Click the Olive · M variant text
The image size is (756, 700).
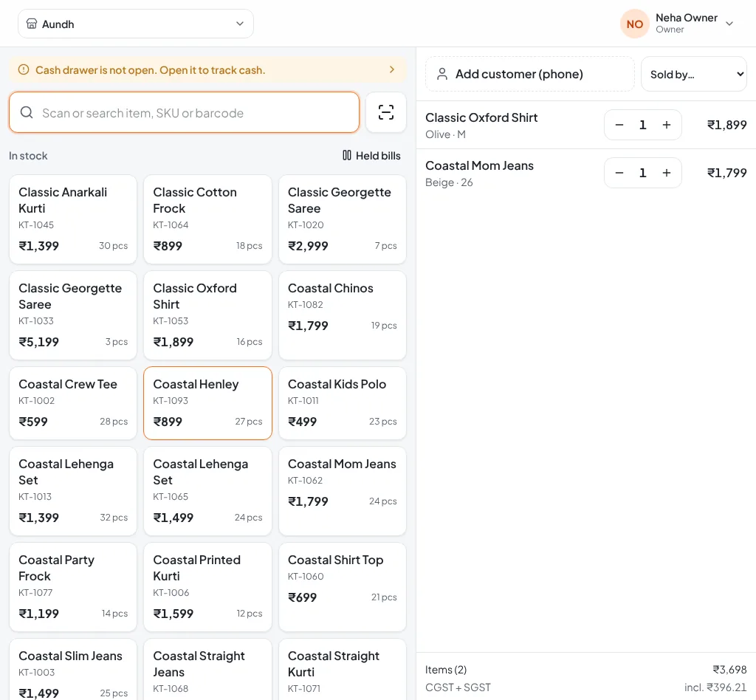pos(445,134)
